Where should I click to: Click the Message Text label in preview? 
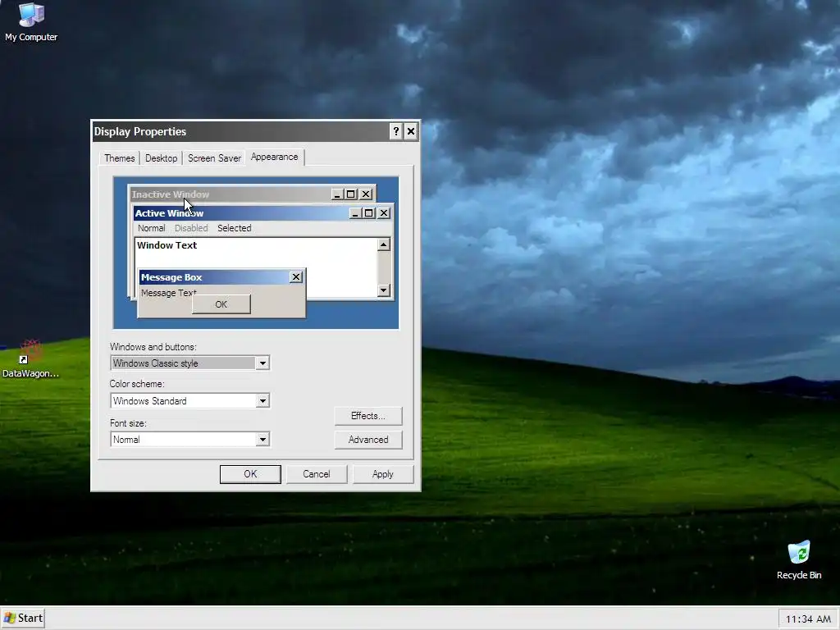click(x=169, y=293)
